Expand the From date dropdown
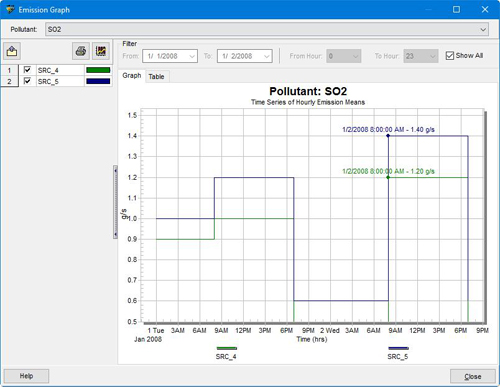Screen dimensions: 500x387 (192, 56)
